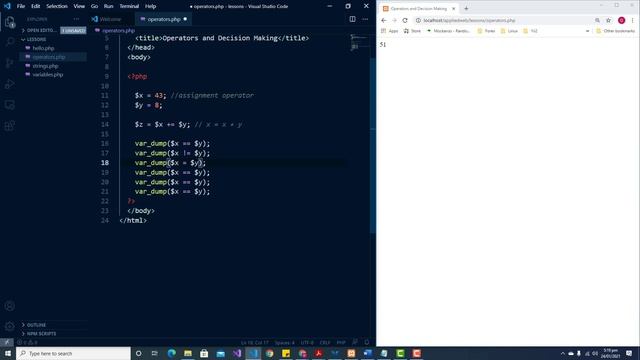Click the remote window indicator in status bar
This screenshot has width=640, height=360.
point(7,342)
